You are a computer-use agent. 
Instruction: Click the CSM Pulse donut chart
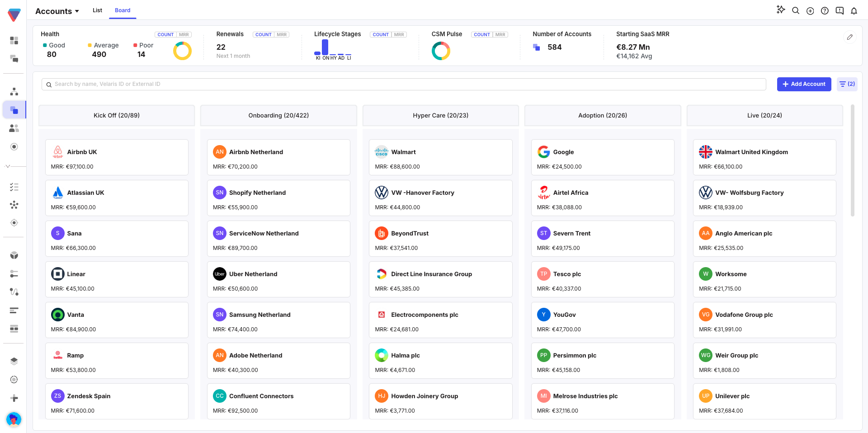(x=441, y=51)
